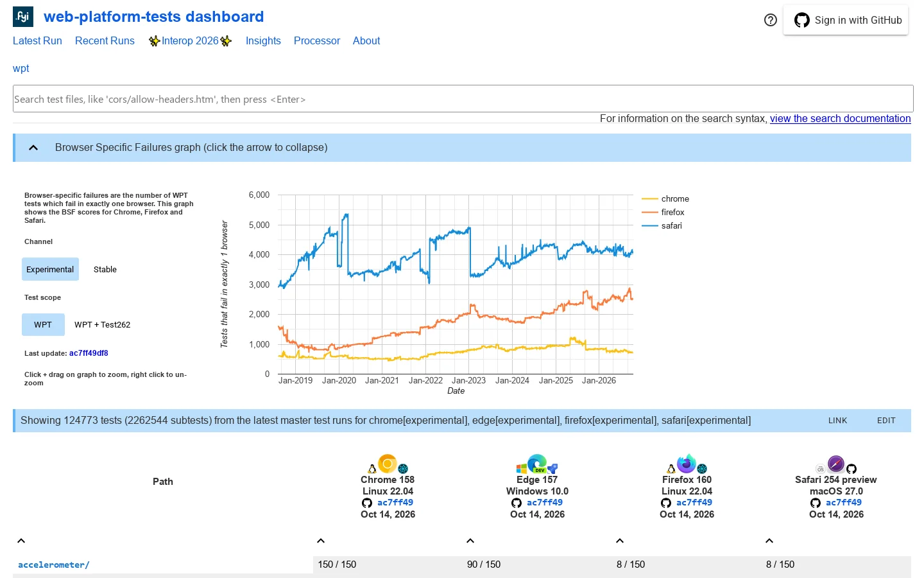Click the chrome legend color line
The image size is (924, 578).
650,199
